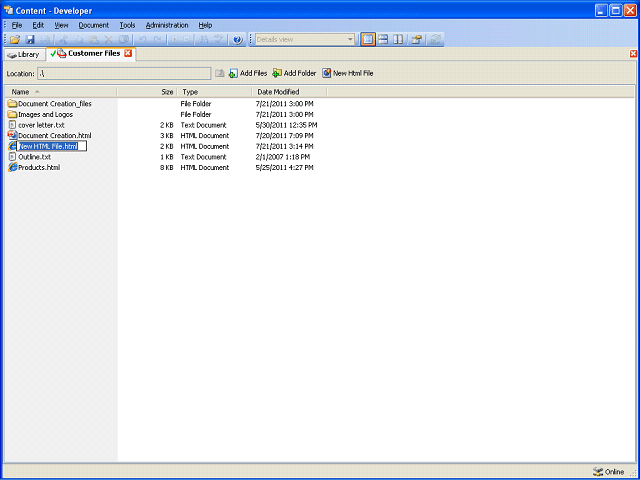
Task: Close the tab pane using far-right red X
Action: tap(633, 53)
